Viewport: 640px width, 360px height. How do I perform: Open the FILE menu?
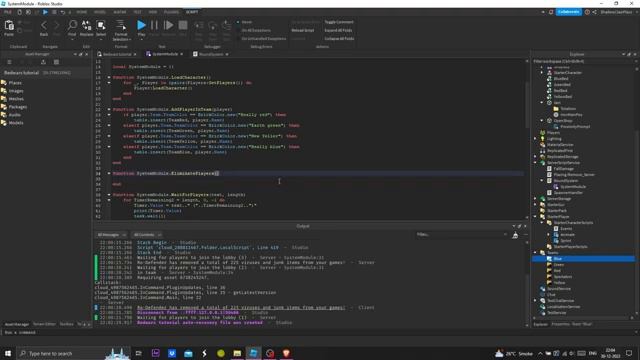click(x=8, y=12)
